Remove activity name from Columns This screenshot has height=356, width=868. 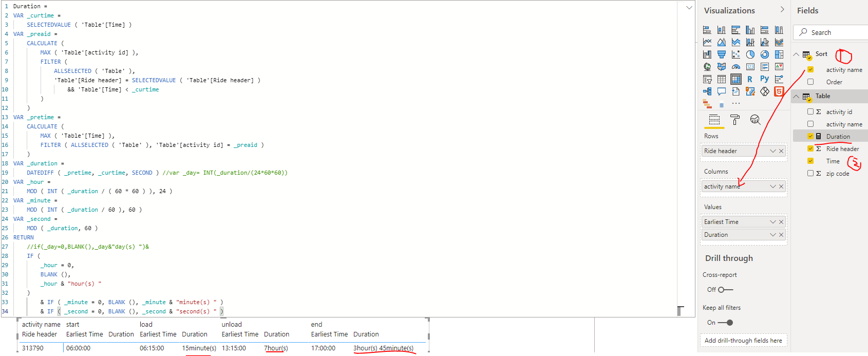click(x=781, y=186)
